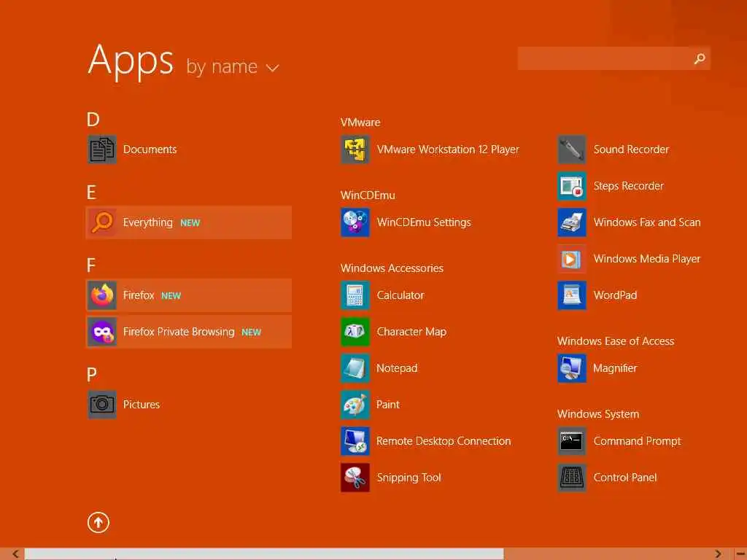The height and width of the screenshot is (560, 747).
Task: Open the Documents app icon
Action: pos(102,149)
